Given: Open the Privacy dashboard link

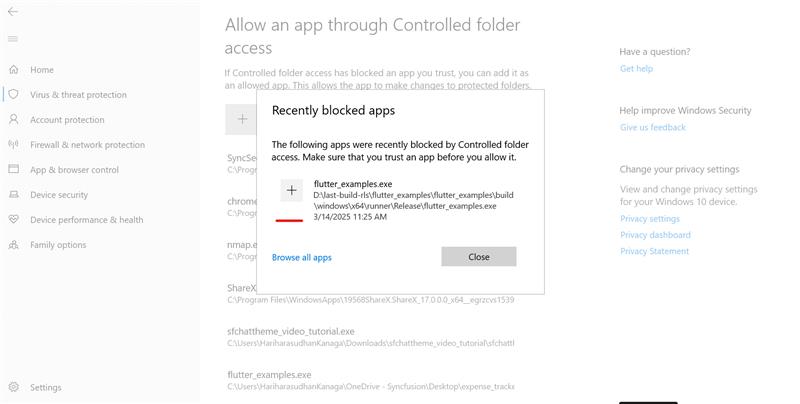Looking at the screenshot, I should tap(655, 235).
